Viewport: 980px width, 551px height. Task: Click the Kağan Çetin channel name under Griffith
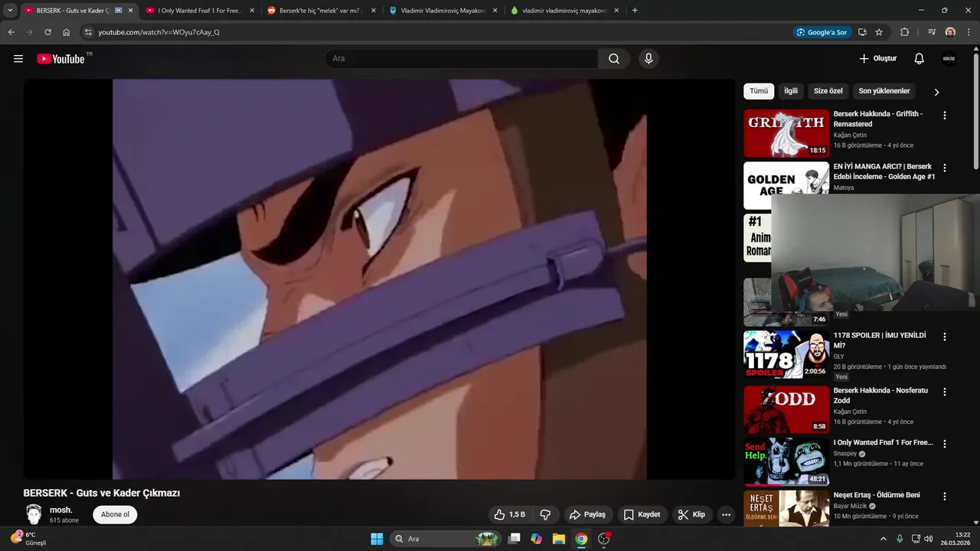850,135
